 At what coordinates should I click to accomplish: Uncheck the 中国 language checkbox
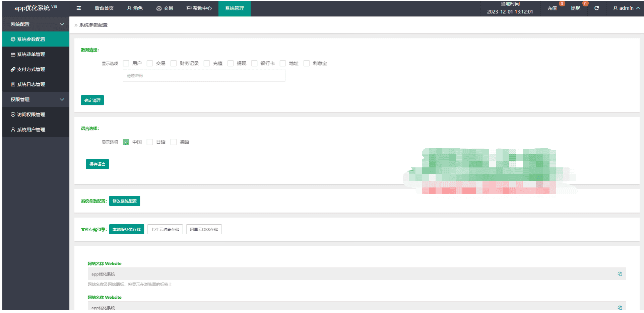(x=126, y=142)
